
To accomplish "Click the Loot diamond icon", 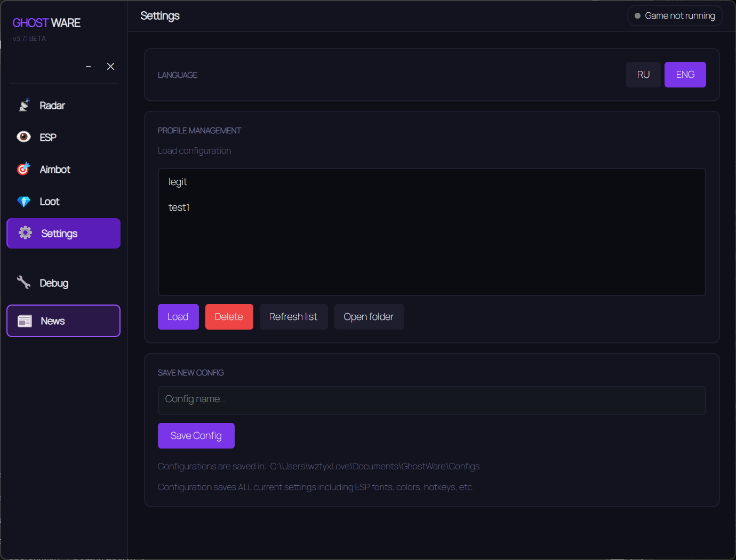I will coord(24,202).
